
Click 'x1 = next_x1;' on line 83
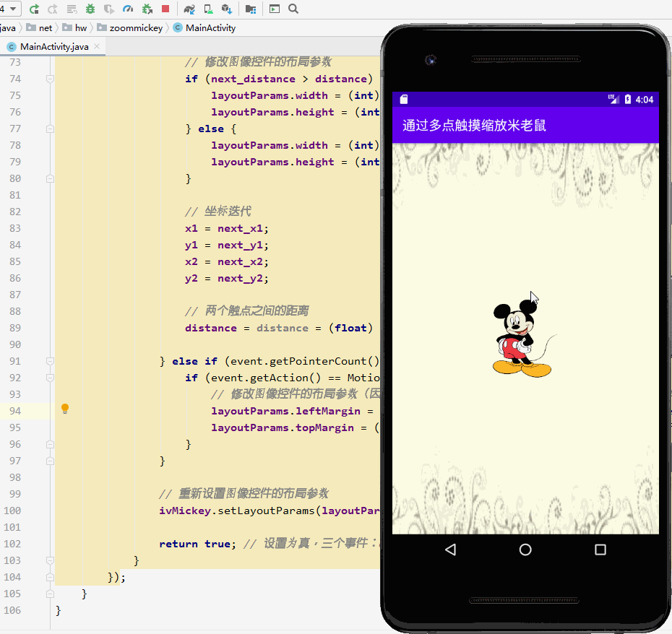(x=227, y=229)
